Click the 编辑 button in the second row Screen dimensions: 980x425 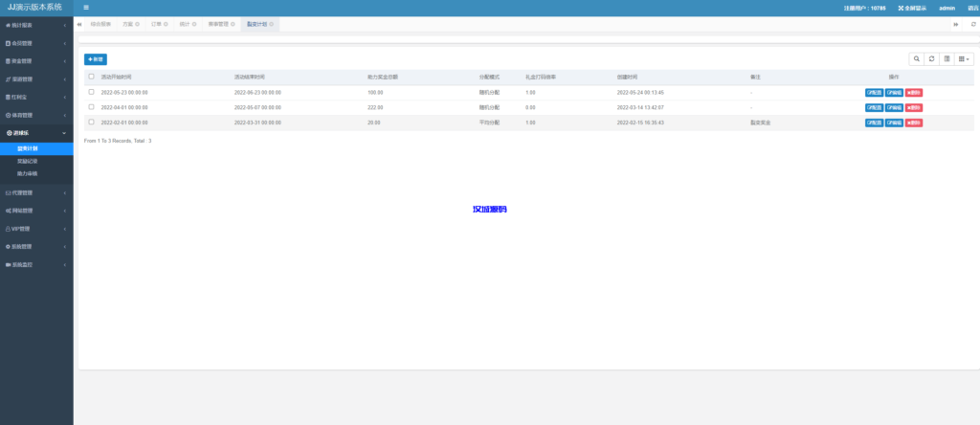894,107
